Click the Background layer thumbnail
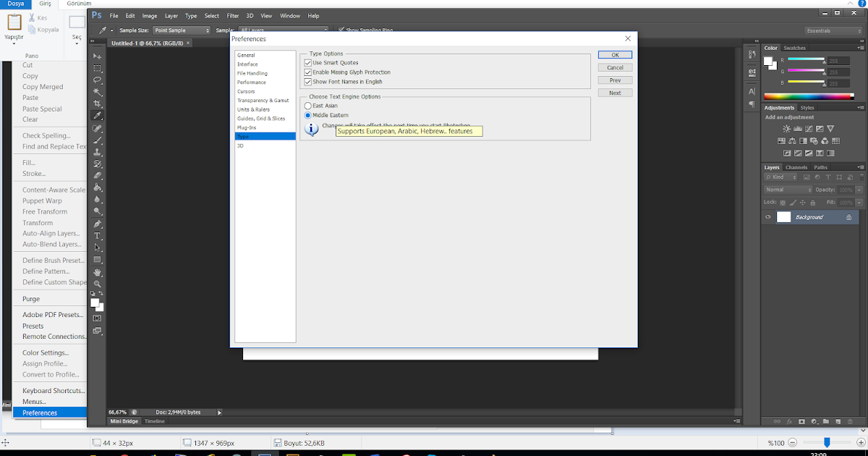This screenshot has height=456, width=868. [784, 217]
